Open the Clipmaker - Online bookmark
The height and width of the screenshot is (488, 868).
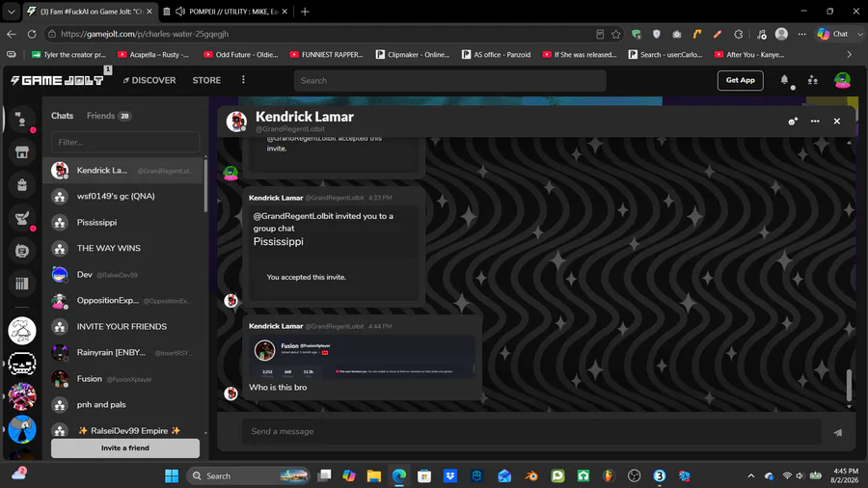click(x=413, y=54)
